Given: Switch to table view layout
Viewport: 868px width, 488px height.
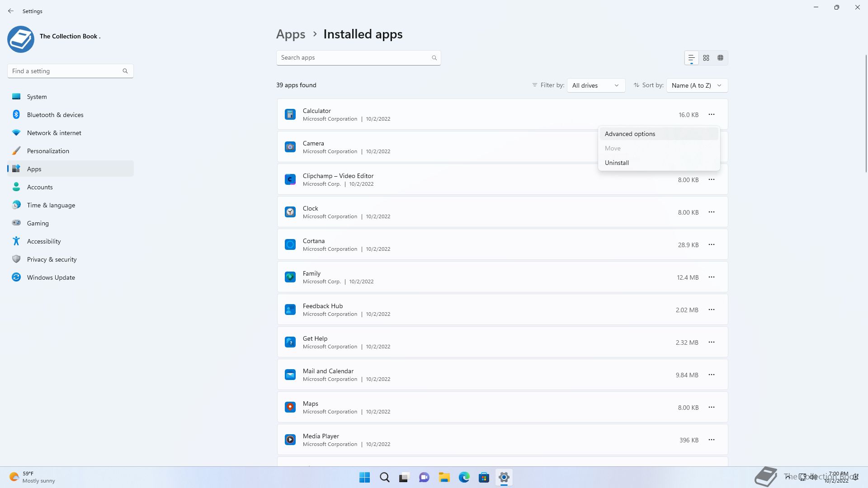Looking at the screenshot, I should pos(720,58).
